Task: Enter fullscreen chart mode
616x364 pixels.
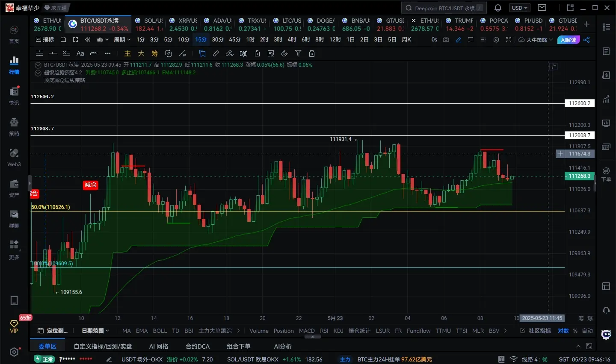Action: coord(509,40)
